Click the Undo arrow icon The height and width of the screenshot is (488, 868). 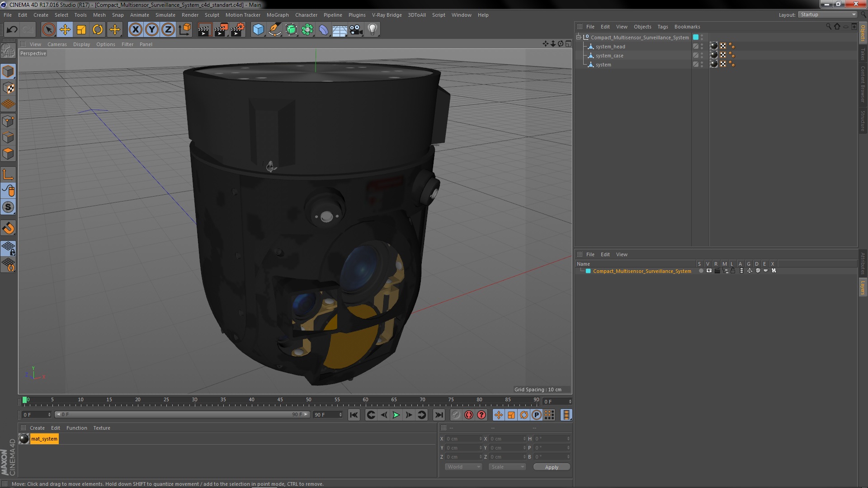point(12,30)
